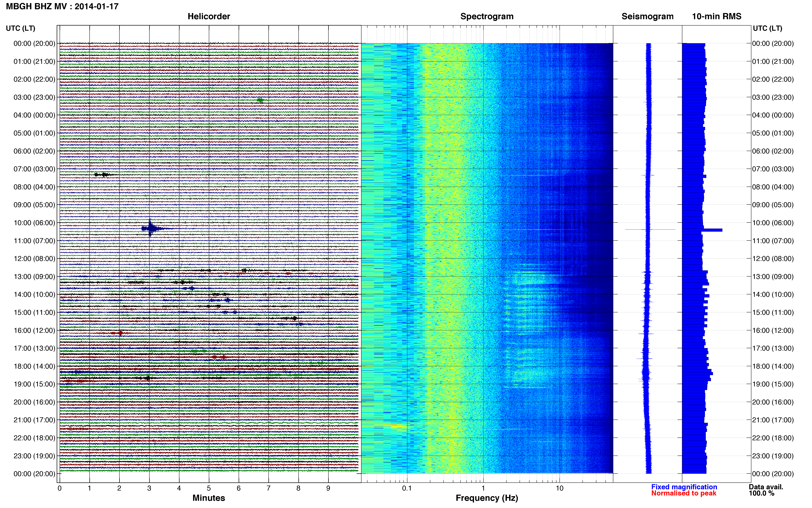
Task: Click the 'Seismogram' panel heading
Action: pyautogui.click(x=648, y=16)
